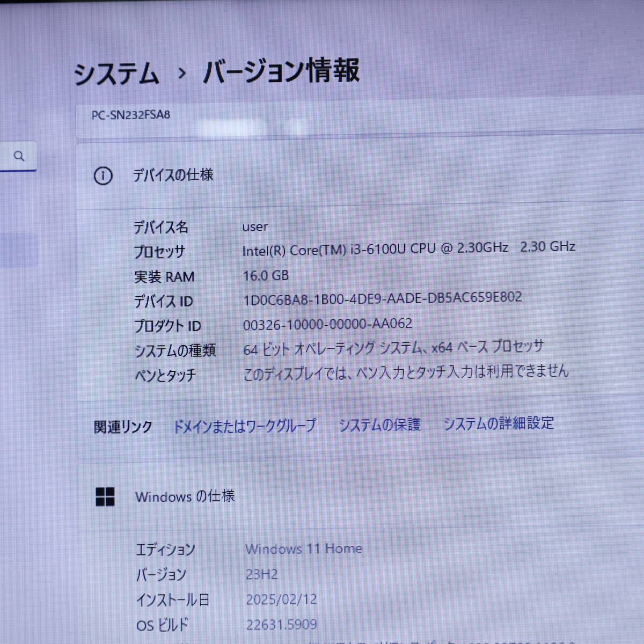Select device name value user
This screenshot has height=644, width=644.
(x=255, y=227)
